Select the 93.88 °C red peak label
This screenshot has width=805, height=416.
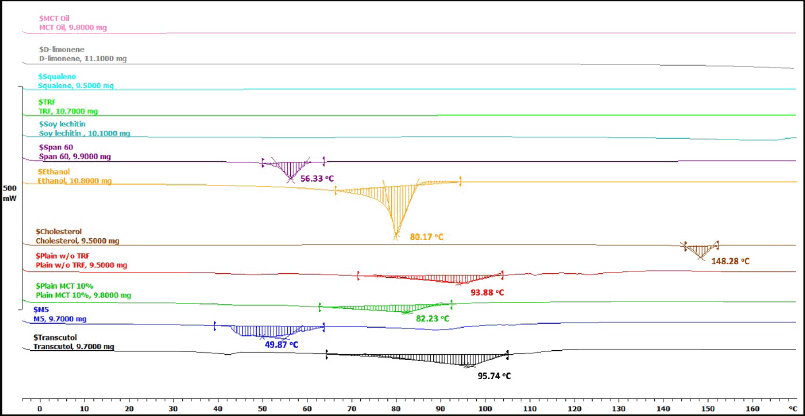click(487, 293)
